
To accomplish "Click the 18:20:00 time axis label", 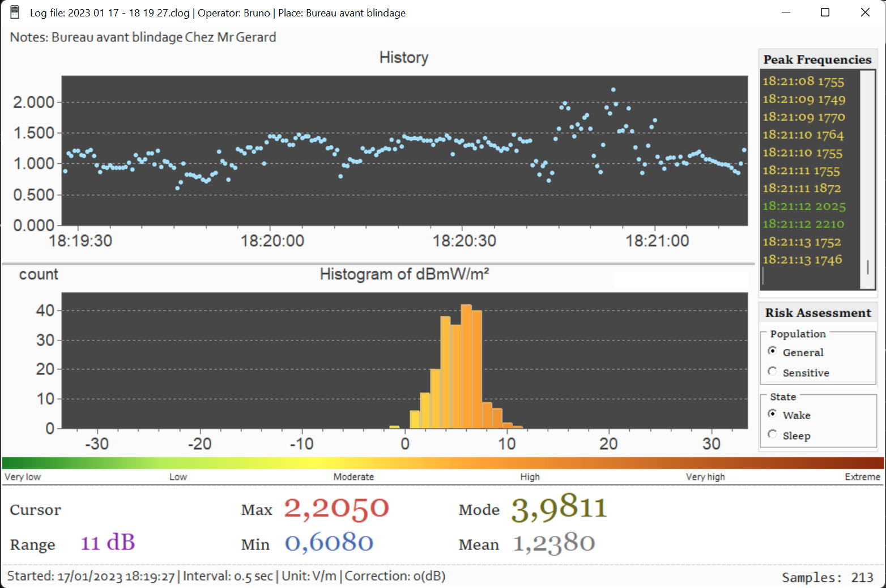I will (272, 241).
